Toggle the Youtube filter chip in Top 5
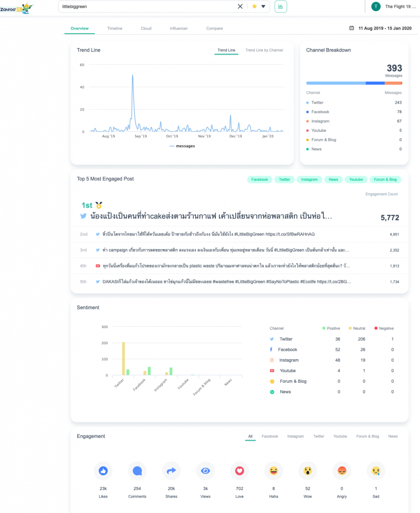 [x=356, y=179]
